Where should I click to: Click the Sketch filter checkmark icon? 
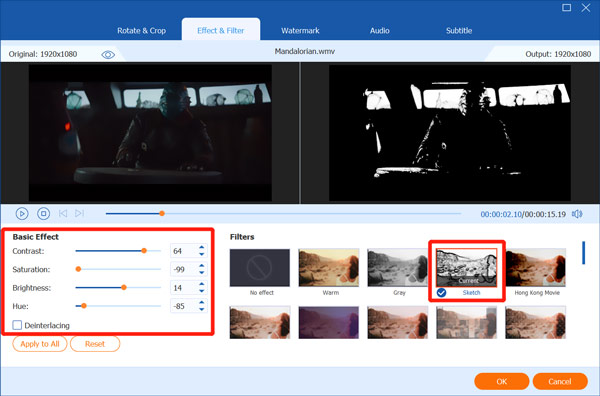tap(441, 293)
